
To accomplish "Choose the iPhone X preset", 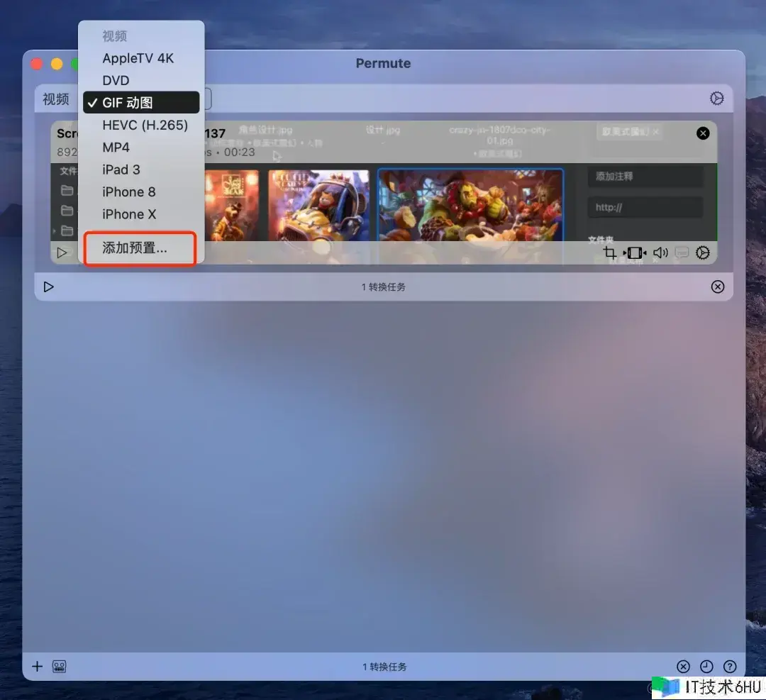I will [x=129, y=214].
